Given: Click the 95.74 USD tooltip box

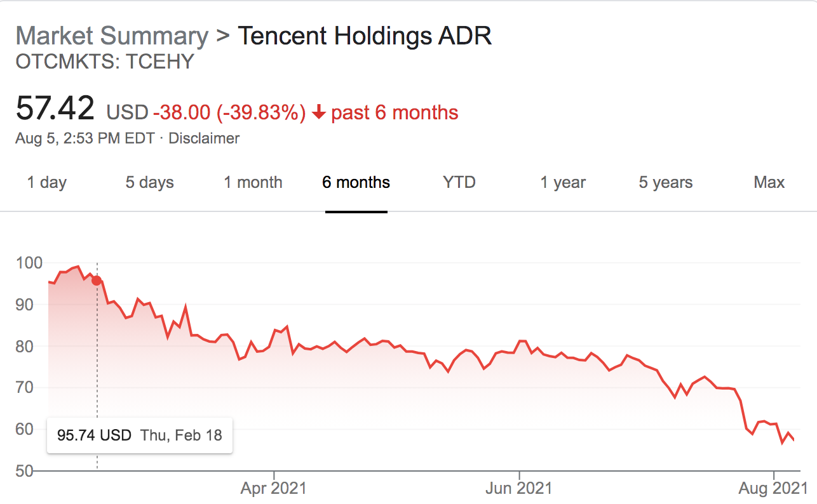Looking at the screenshot, I should pyautogui.click(x=140, y=435).
